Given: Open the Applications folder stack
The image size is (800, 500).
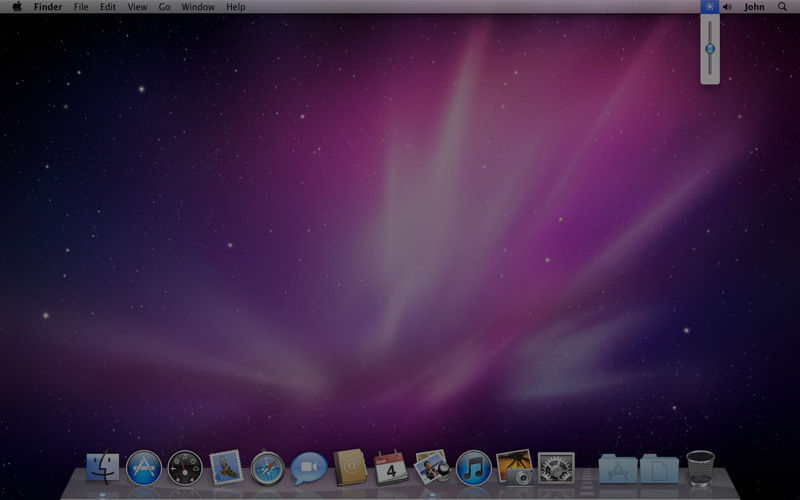Looking at the screenshot, I should (x=618, y=468).
